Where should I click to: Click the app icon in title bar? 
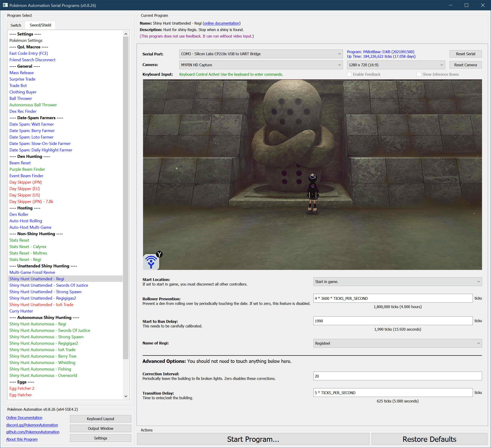pos(5,5)
